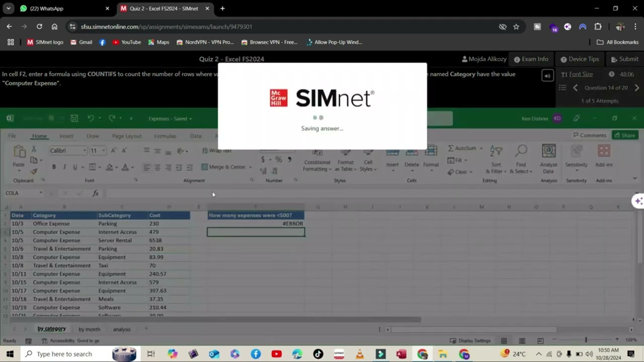The width and height of the screenshot is (644, 362).
Task: Open the Exam Info panel
Action: [531, 59]
